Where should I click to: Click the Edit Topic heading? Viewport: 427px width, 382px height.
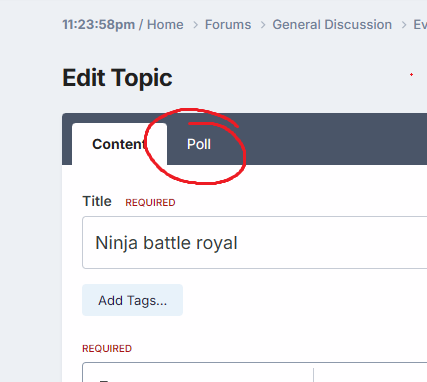click(117, 78)
